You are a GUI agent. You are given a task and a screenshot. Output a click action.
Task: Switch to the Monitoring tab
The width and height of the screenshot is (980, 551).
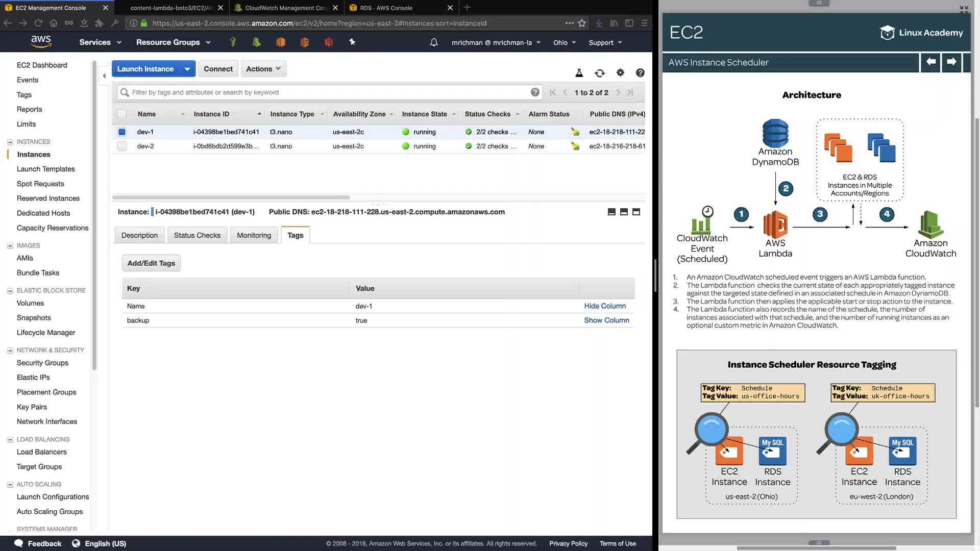tap(254, 235)
